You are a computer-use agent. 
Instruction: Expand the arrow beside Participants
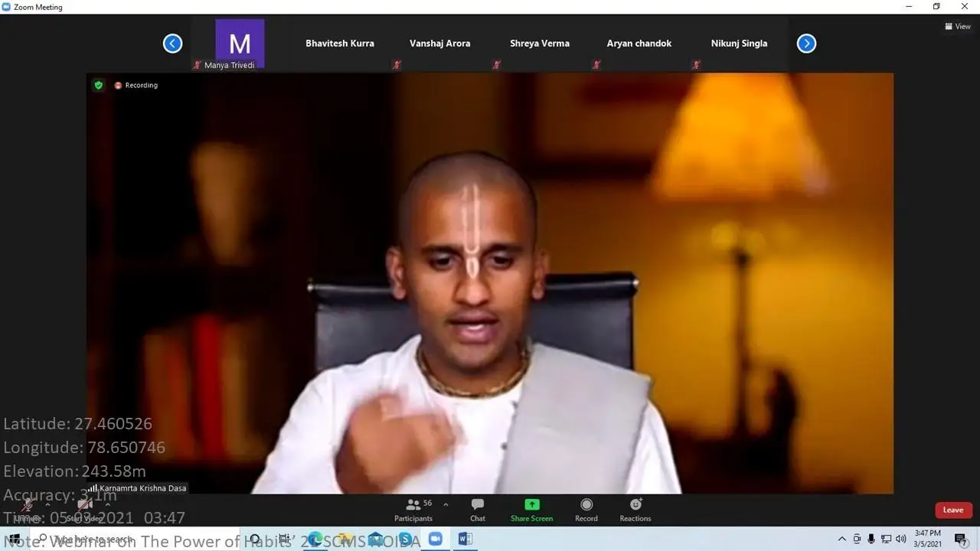coord(446,504)
